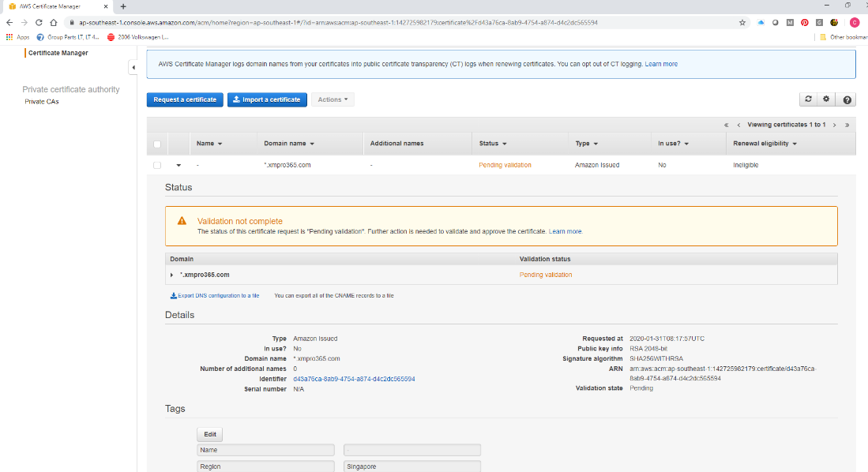
Task: Open the Group Parts LT bookmark
Action: coord(68,37)
